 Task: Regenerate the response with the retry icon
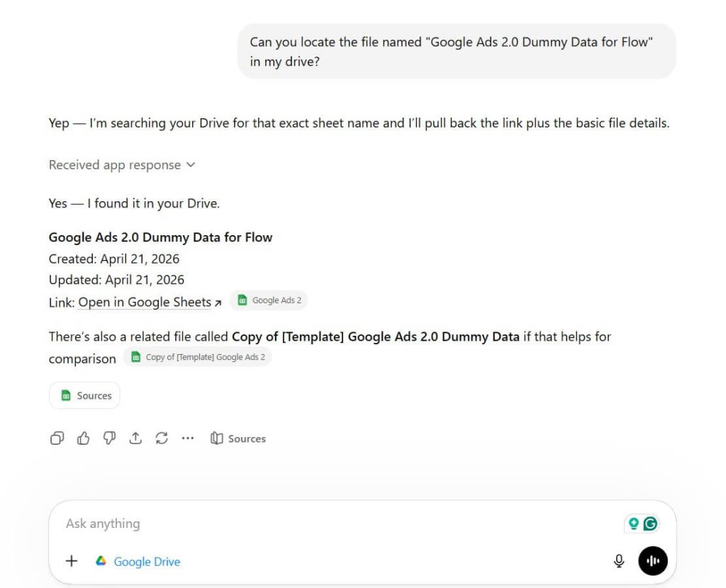(162, 439)
